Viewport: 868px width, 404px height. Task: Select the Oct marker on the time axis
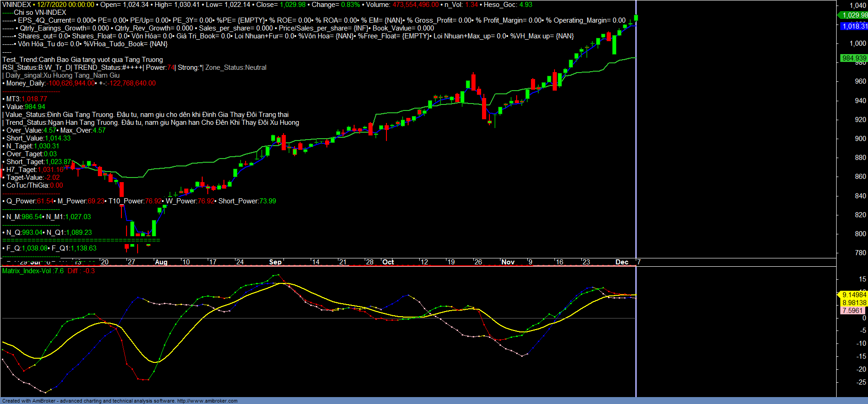(388, 262)
